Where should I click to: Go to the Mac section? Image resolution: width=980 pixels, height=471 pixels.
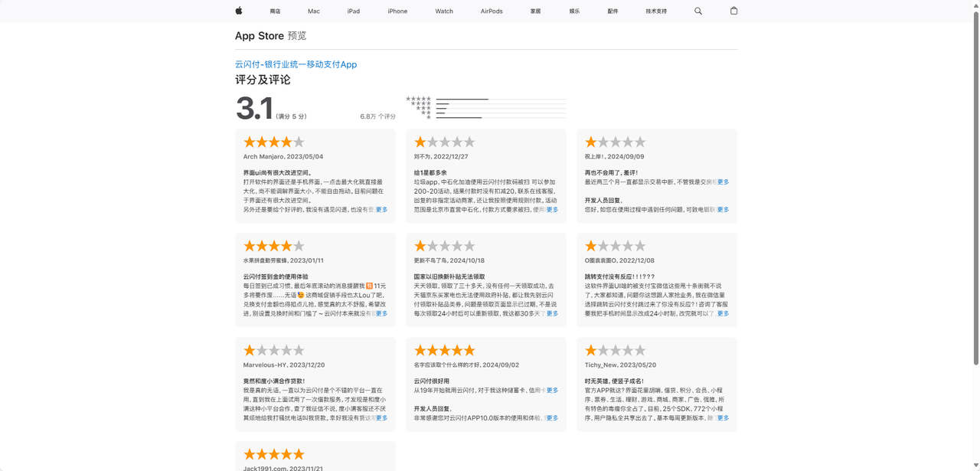pos(314,11)
